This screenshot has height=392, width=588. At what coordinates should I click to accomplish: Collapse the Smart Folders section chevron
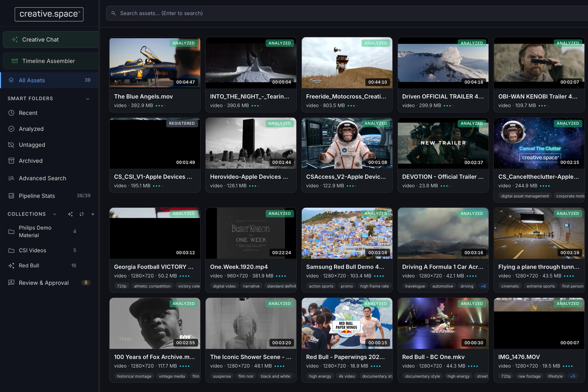click(88, 99)
